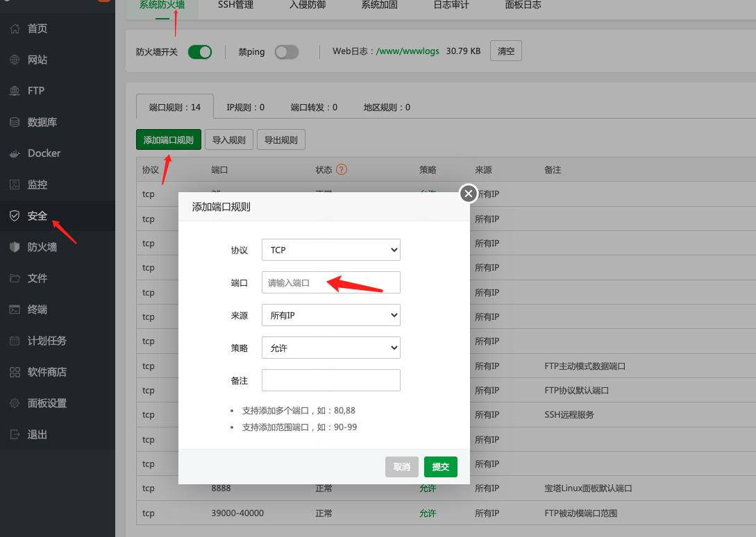Switch to the 系统加固 tab
Screen dimensions: 756x537
point(380,5)
